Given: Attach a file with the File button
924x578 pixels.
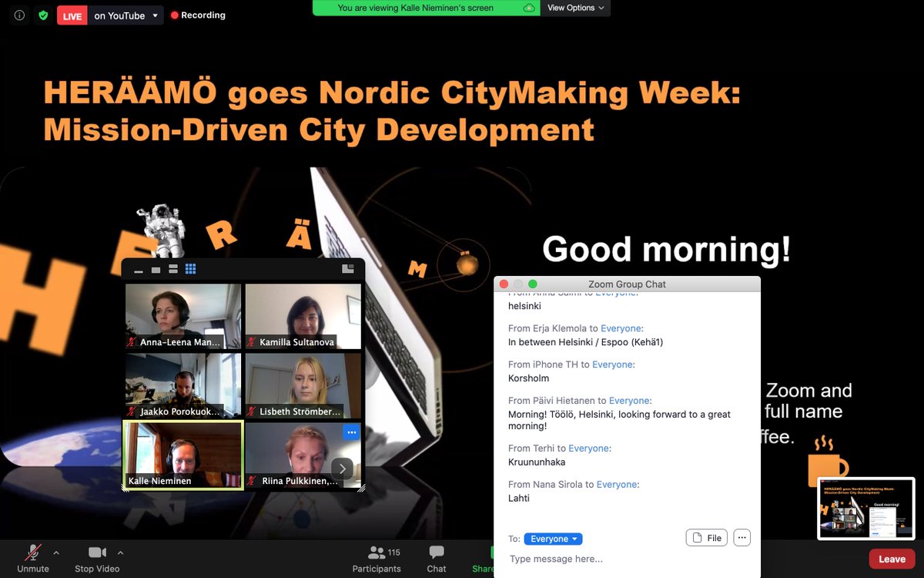Looking at the screenshot, I should pos(707,538).
